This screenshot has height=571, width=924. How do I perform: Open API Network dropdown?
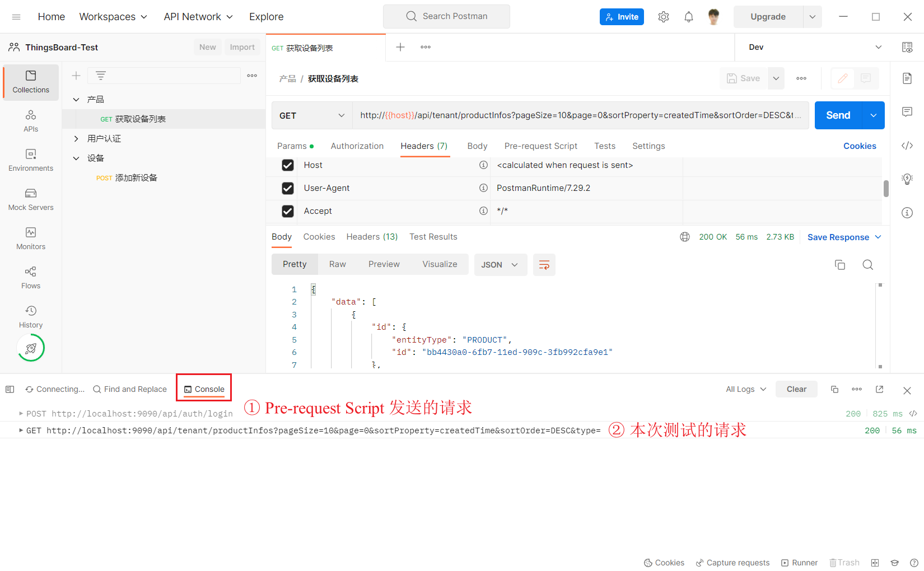point(198,17)
